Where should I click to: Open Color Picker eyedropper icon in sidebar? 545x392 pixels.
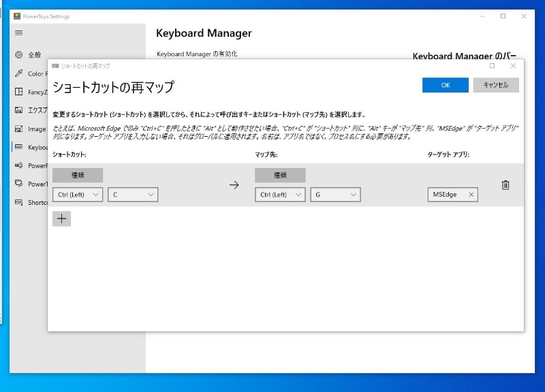click(x=18, y=73)
